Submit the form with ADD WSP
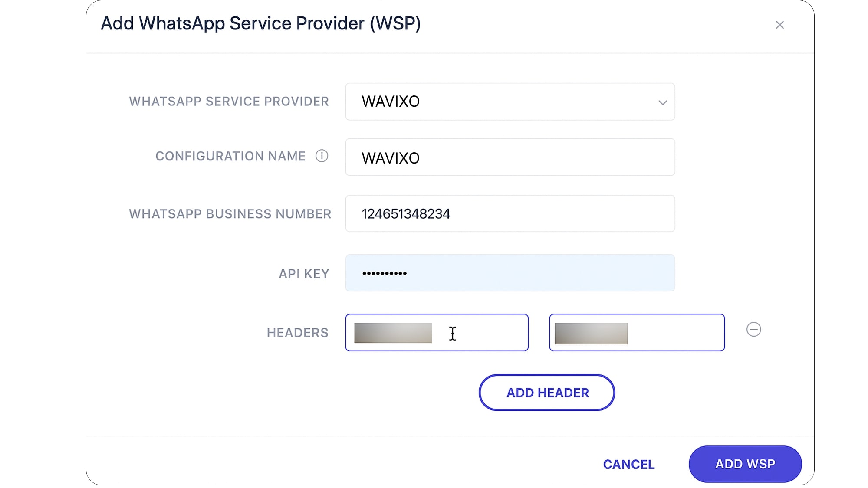Viewport: 868px width, 488px height. [x=745, y=464]
